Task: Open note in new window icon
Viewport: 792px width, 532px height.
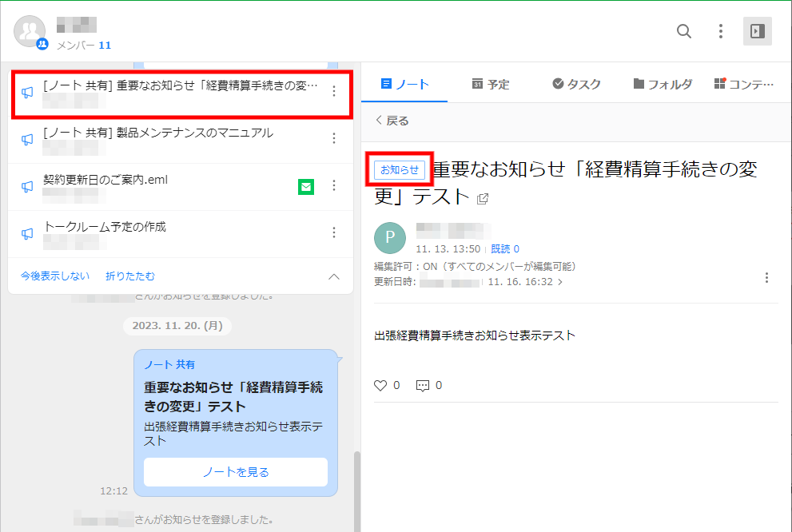Action: tap(483, 198)
